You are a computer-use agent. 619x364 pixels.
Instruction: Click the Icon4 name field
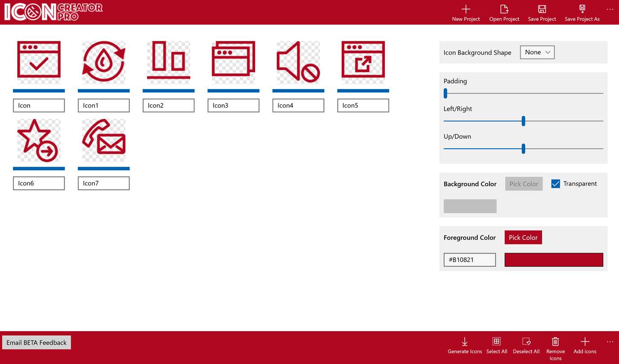pos(298,106)
